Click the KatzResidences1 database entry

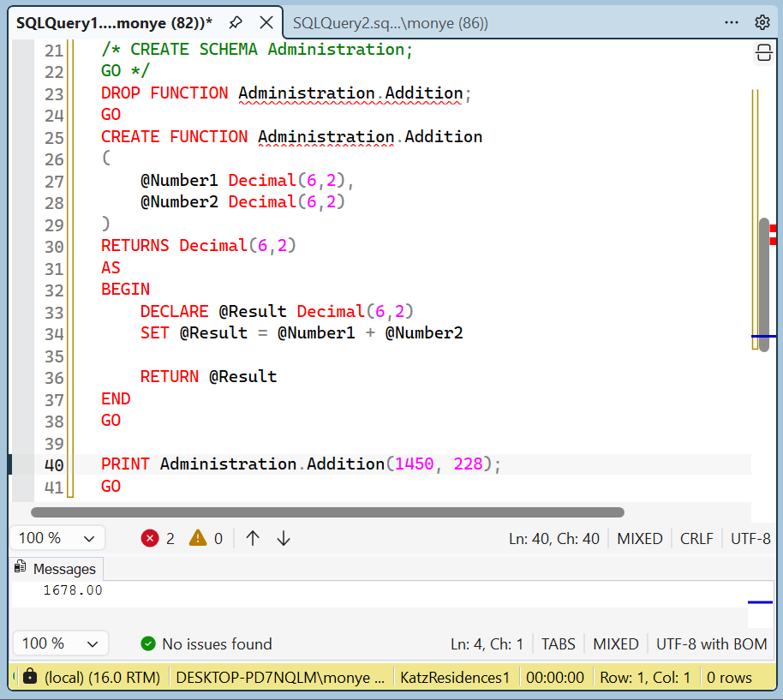pos(455,678)
